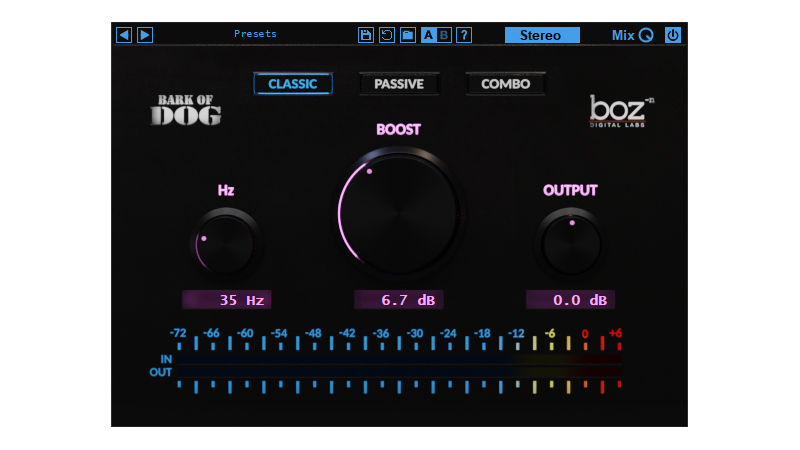Click the -72 meter scale label
Screen dimensions: 800x450
178,333
